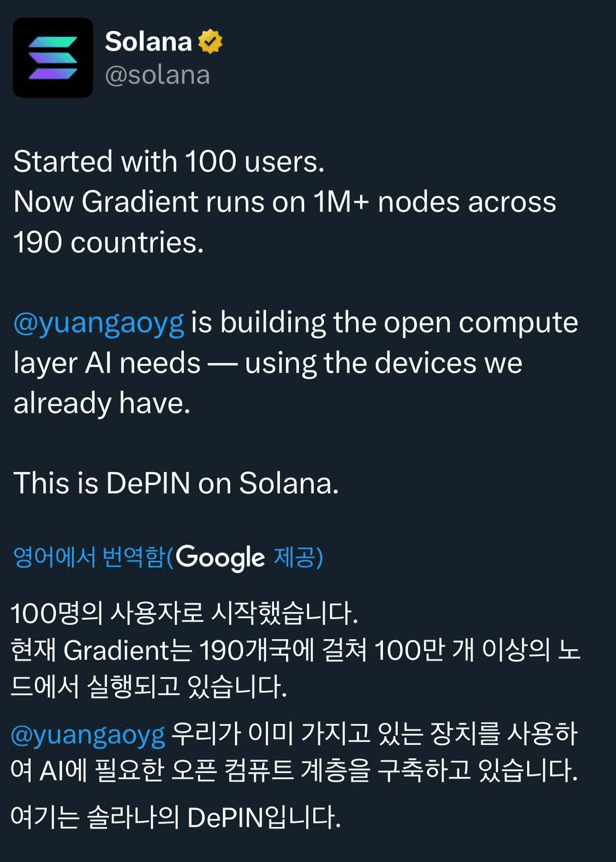
Task: Open the Solana display name
Action: click(149, 42)
